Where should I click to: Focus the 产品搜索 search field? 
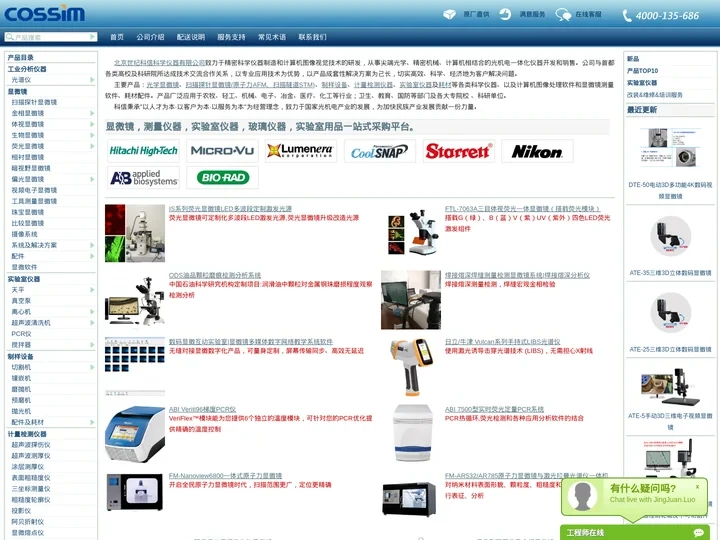(51, 37)
